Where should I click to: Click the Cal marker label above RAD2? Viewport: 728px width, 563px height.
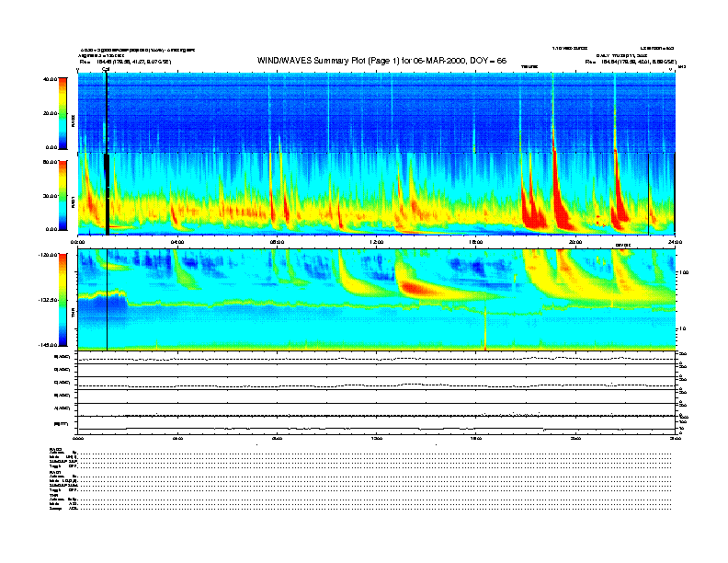(106, 70)
